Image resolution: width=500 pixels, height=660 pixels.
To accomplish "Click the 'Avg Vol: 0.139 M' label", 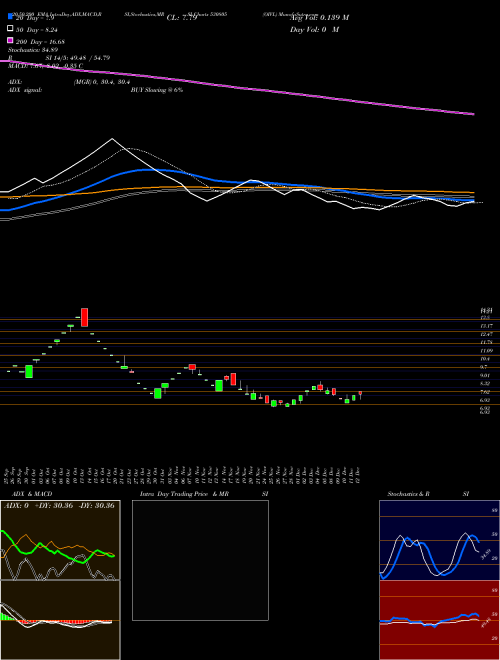I will [319, 18].
